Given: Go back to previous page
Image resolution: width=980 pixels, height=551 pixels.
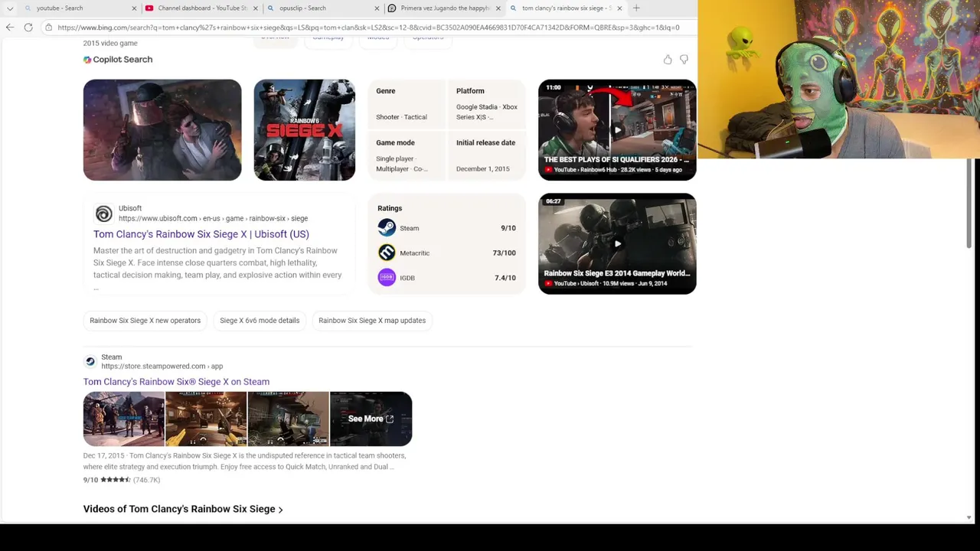Looking at the screenshot, I should [9, 28].
